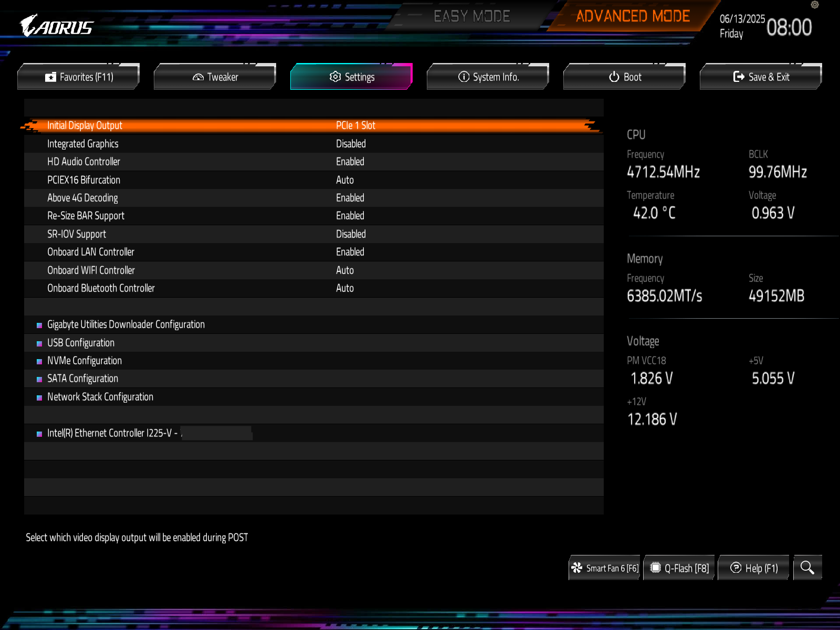This screenshot has height=630, width=840.
Task: Select the Onboard Bluetooth Controller label
Action: [101, 288]
